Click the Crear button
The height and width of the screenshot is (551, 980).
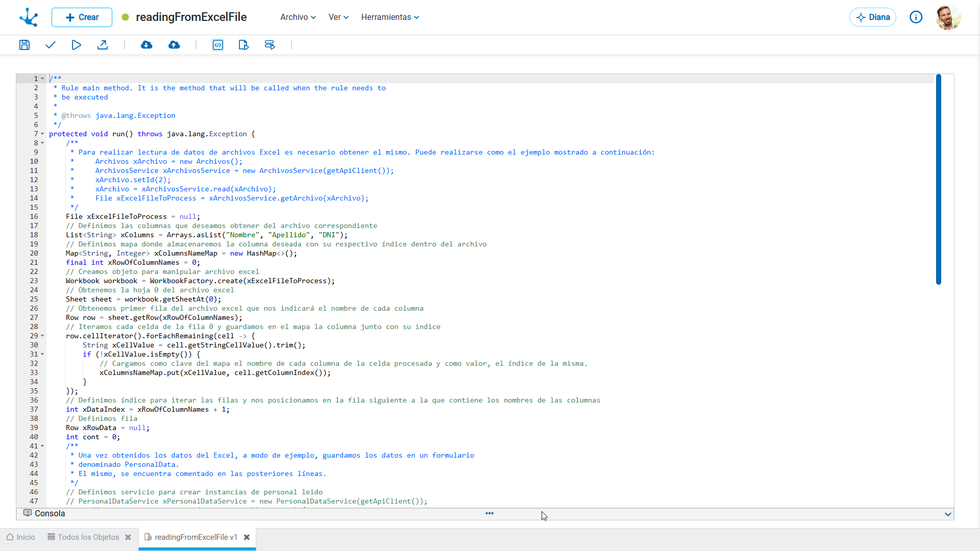(x=82, y=17)
